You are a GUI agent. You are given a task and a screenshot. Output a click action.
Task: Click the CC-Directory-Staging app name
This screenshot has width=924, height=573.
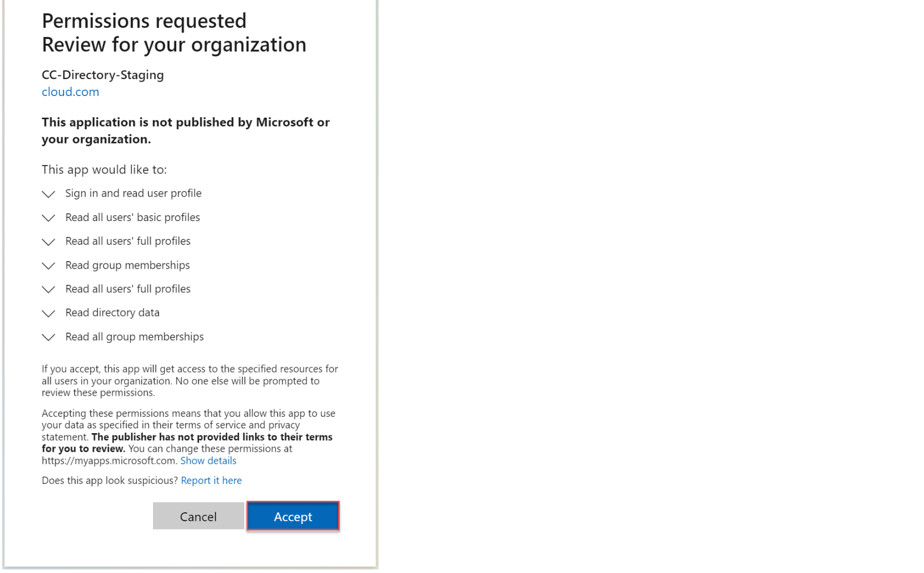tap(102, 75)
